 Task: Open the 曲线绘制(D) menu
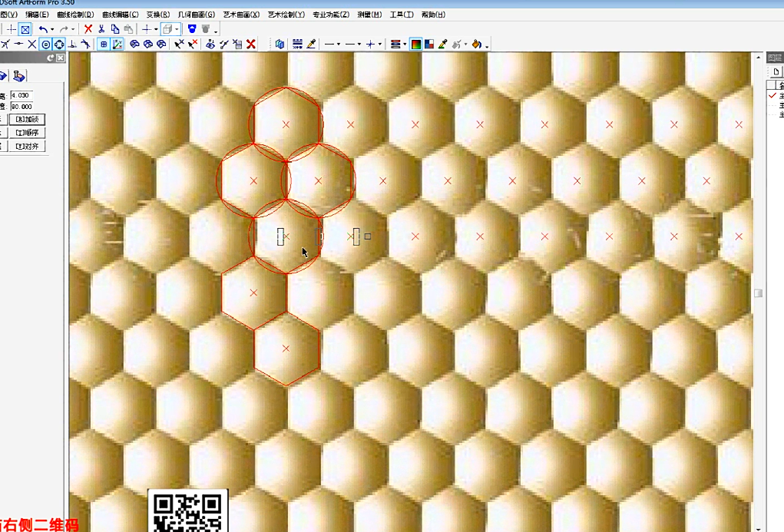pos(75,15)
